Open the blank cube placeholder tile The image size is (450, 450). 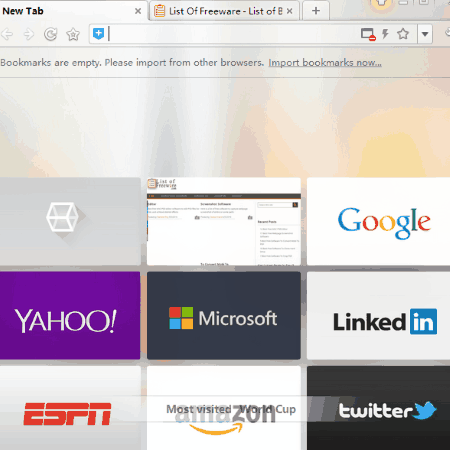pos(70,221)
